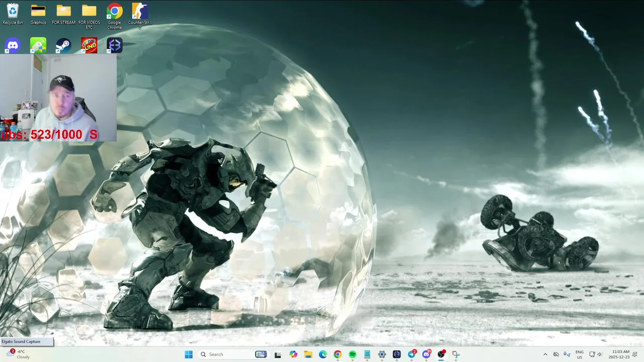Select the Discord desktop shortcut

13,46
